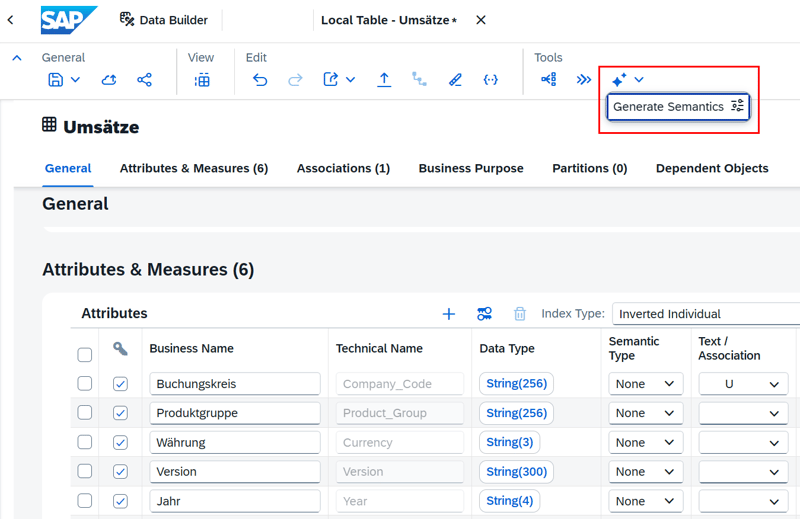Switch to the Business Purpose tab
This screenshot has width=800, height=519.
pyautogui.click(x=471, y=168)
